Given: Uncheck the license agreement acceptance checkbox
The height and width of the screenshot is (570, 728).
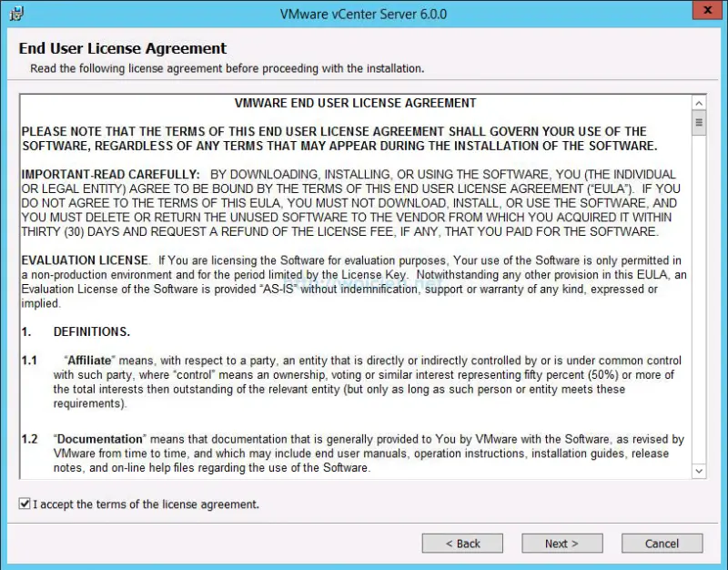Looking at the screenshot, I should point(23,504).
